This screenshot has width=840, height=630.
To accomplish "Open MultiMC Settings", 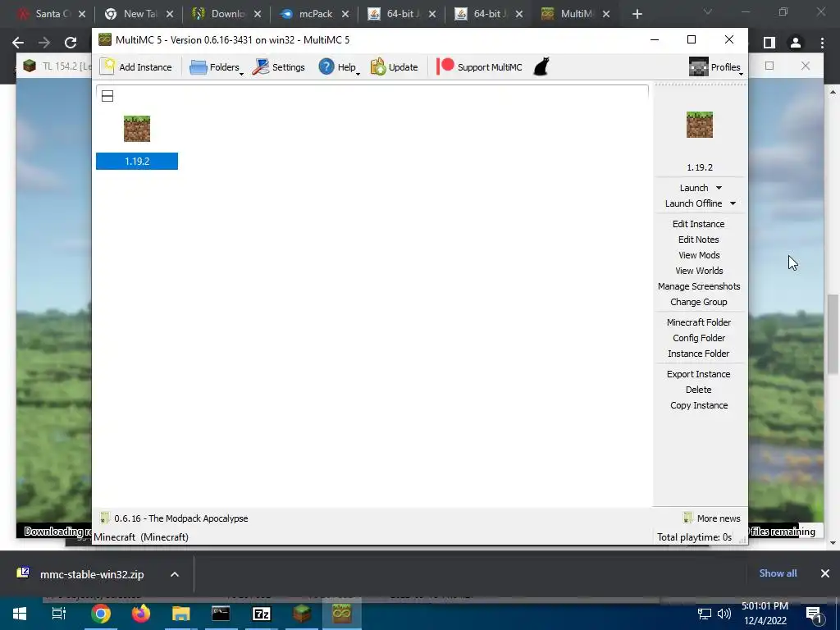I will coord(279,67).
